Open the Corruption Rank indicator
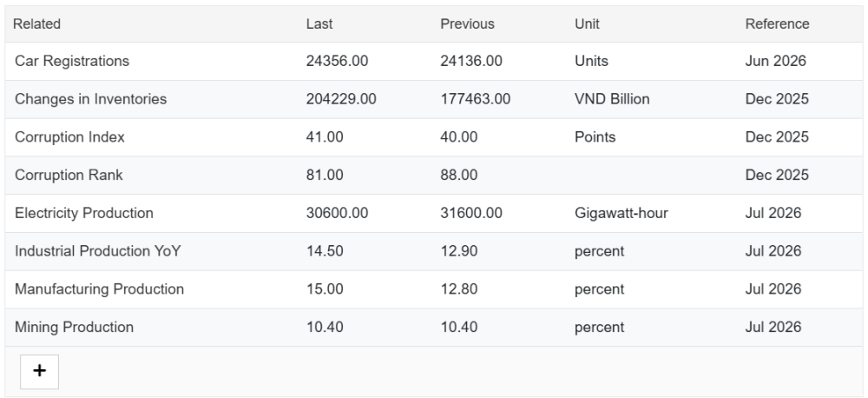The height and width of the screenshot is (398, 868). pyautogui.click(x=69, y=176)
